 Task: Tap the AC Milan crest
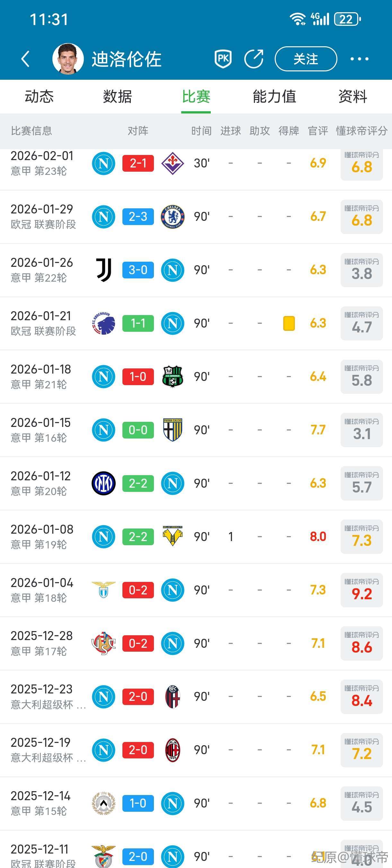pos(173,750)
